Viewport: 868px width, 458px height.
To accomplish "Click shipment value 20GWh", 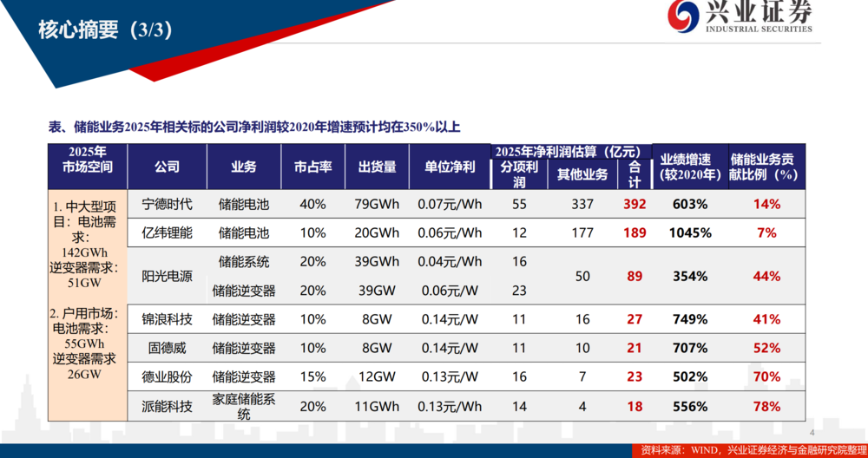I will [377, 232].
